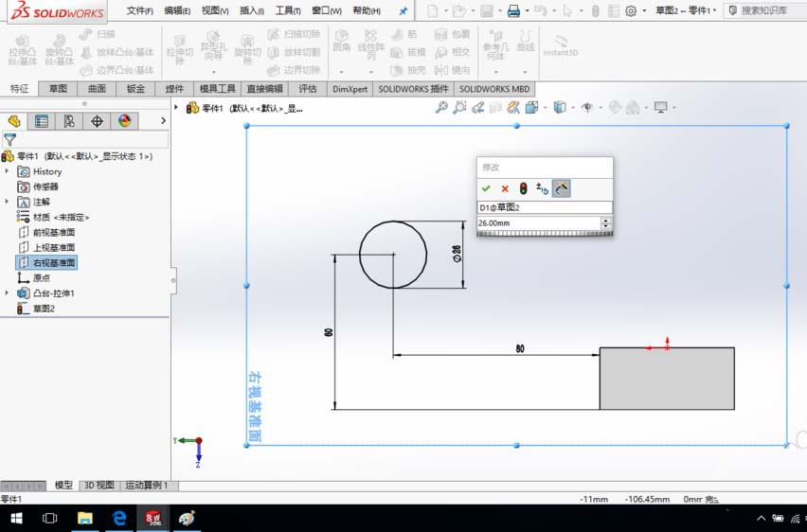Open the 工具 (Tools) menu
807x532 pixels.
[x=287, y=11]
